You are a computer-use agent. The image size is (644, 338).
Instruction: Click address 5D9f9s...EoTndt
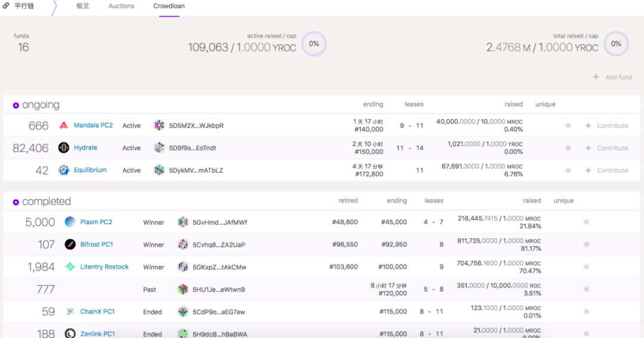tap(193, 148)
